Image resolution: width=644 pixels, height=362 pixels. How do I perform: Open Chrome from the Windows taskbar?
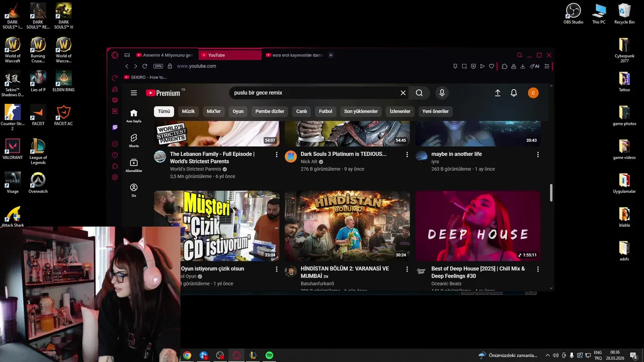[187, 355]
